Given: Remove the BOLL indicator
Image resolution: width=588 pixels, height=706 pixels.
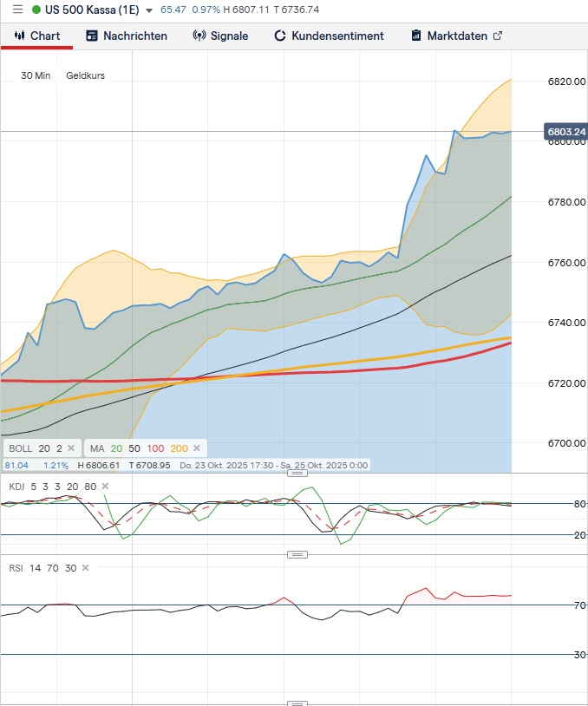Looking at the screenshot, I should (71, 448).
